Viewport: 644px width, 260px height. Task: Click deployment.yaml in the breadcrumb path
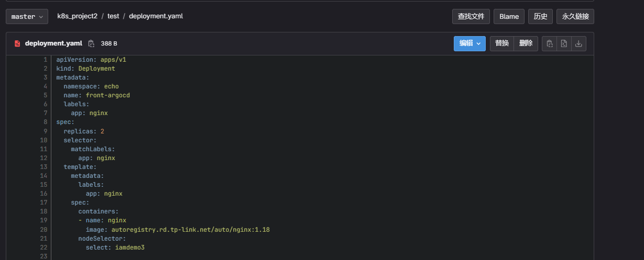coord(156,16)
